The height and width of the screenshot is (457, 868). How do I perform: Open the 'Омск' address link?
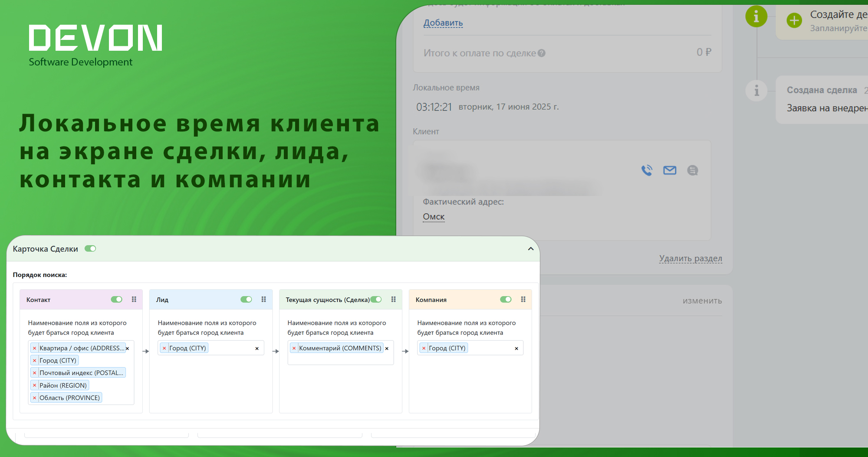(434, 217)
